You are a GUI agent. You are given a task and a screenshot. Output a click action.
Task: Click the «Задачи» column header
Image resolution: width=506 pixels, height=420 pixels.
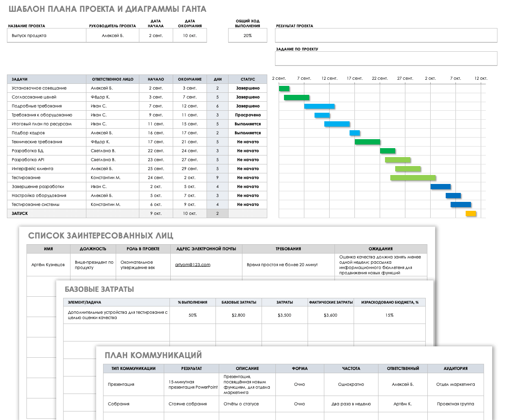click(46, 79)
